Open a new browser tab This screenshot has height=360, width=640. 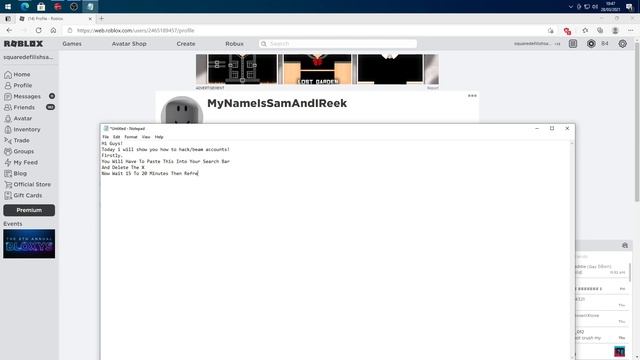tap(102, 18)
